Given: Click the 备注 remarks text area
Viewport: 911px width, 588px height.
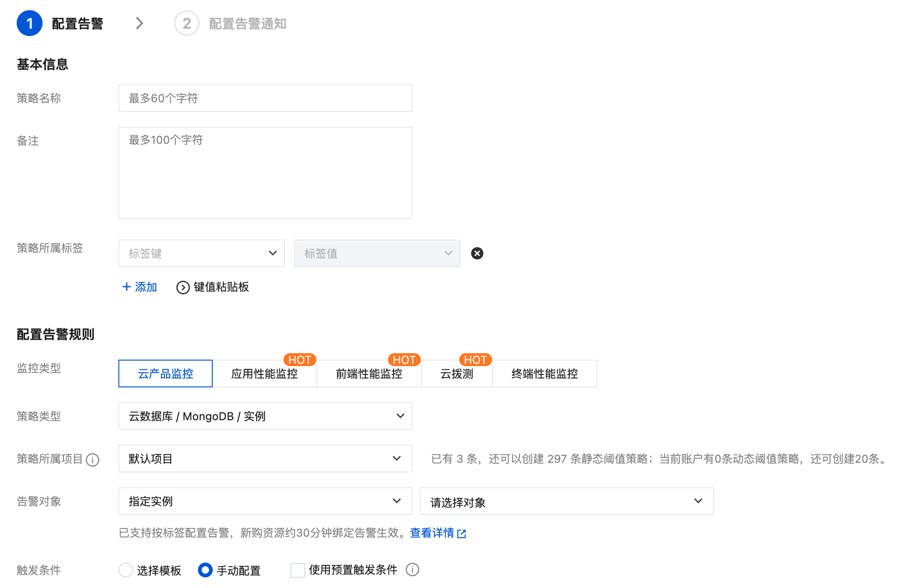Looking at the screenshot, I should (265, 173).
